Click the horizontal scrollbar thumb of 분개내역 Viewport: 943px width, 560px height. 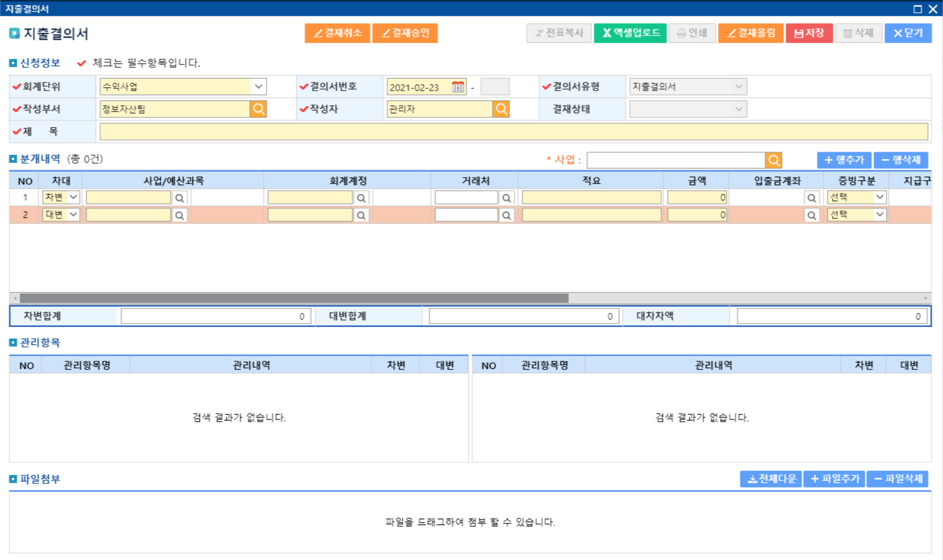coord(294,298)
